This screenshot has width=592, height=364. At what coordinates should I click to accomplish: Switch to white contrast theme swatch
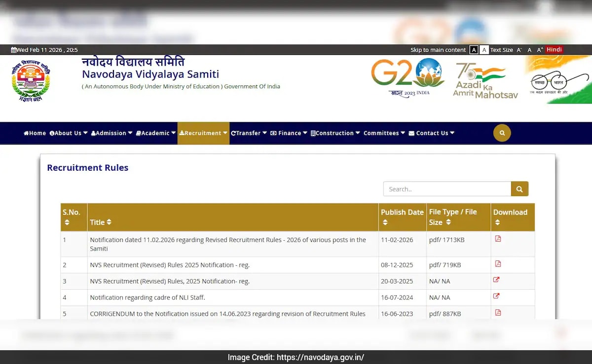coord(484,50)
